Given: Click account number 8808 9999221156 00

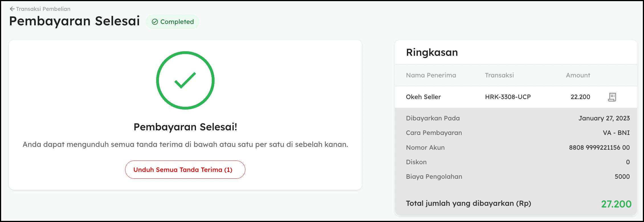Looking at the screenshot, I should tap(599, 147).
